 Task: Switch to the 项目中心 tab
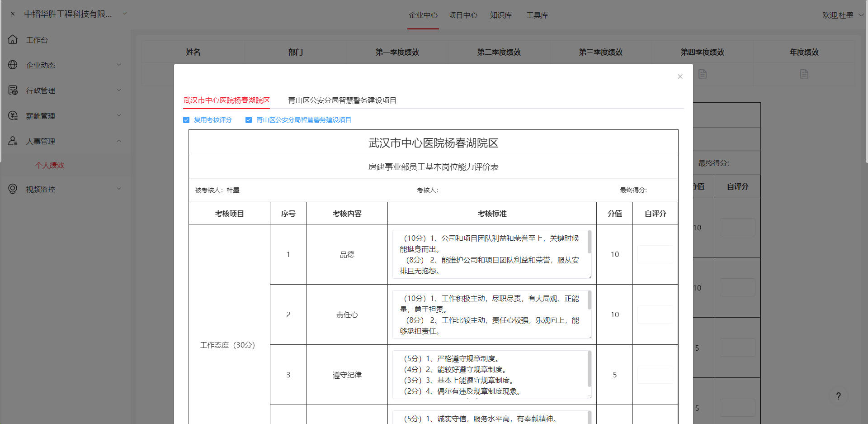[x=463, y=15]
